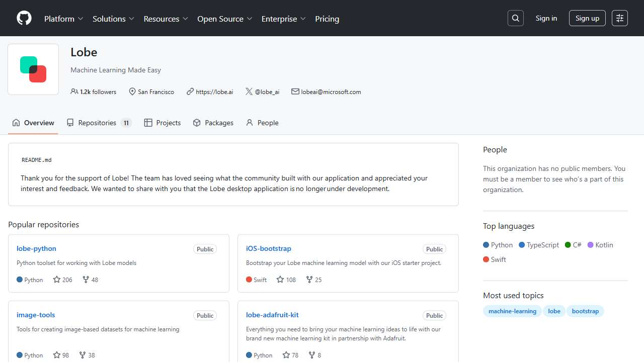Open the lobe-adafruit-kit repository

tap(272, 315)
